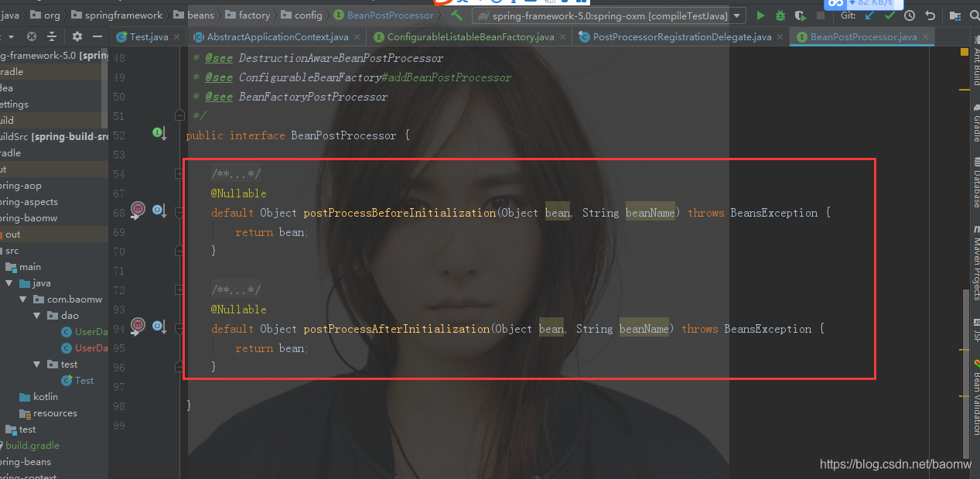Collapse the java folder tree arrow

[11, 283]
